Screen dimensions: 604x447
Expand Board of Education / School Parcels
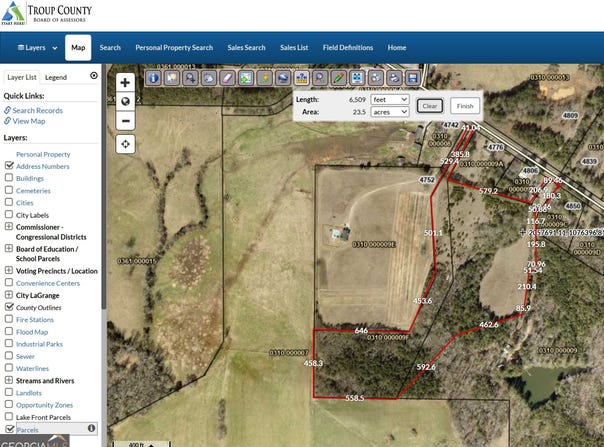9,248
